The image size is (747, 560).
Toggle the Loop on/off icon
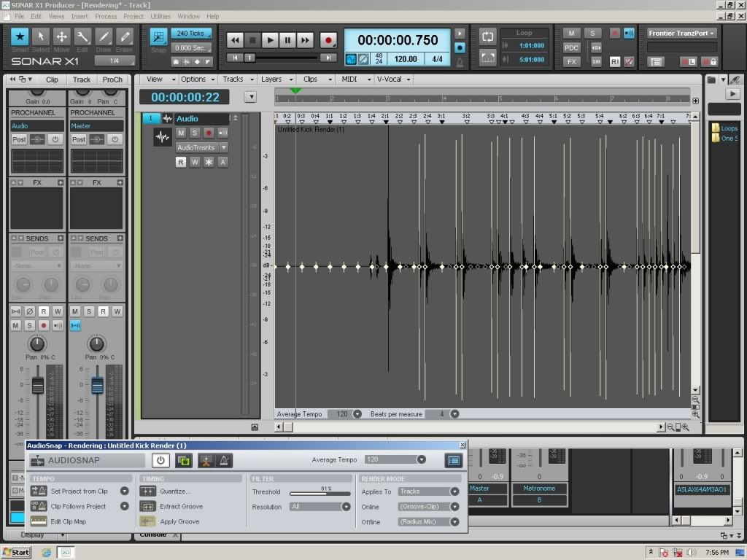487,36
